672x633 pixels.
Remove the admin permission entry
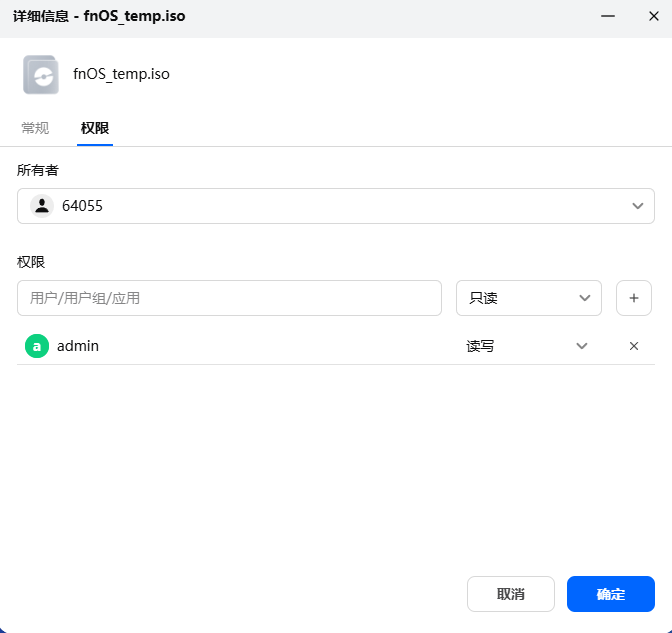click(x=633, y=346)
